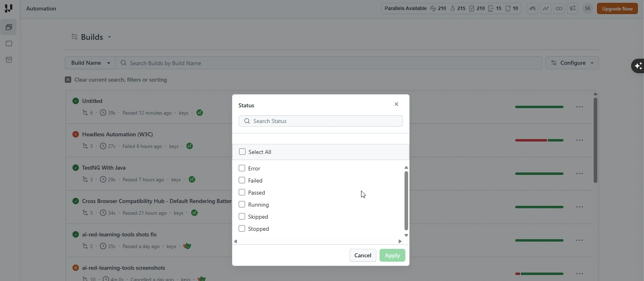Click the Upgrade Now button

pos(617,8)
